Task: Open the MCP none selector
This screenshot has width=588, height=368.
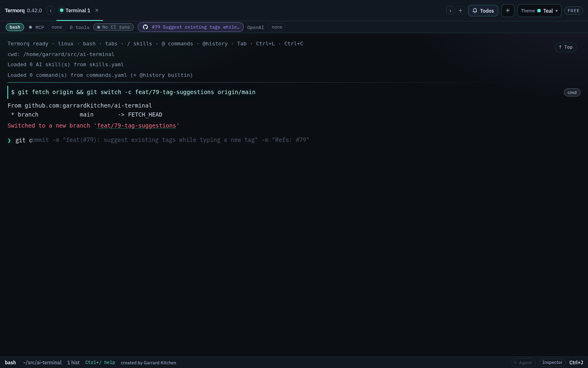Action: coord(57,27)
